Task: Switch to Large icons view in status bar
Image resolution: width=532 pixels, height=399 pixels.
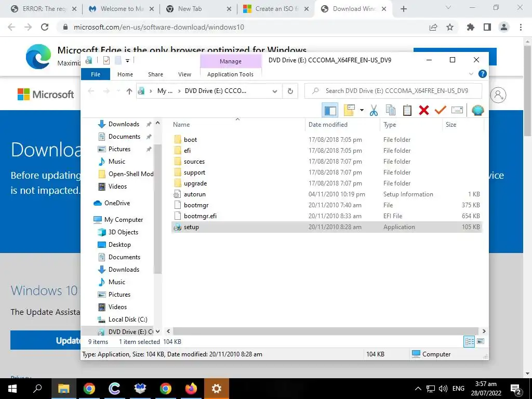Action: pyautogui.click(x=481, y=341)
